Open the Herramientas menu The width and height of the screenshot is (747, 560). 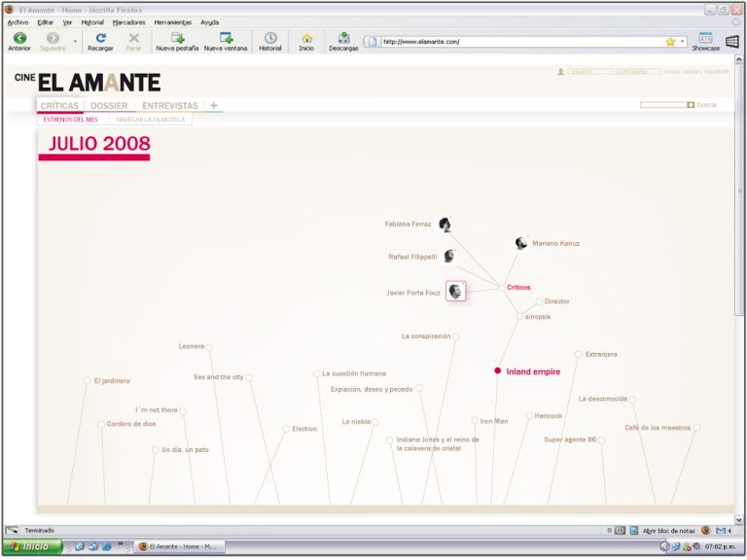173,22
